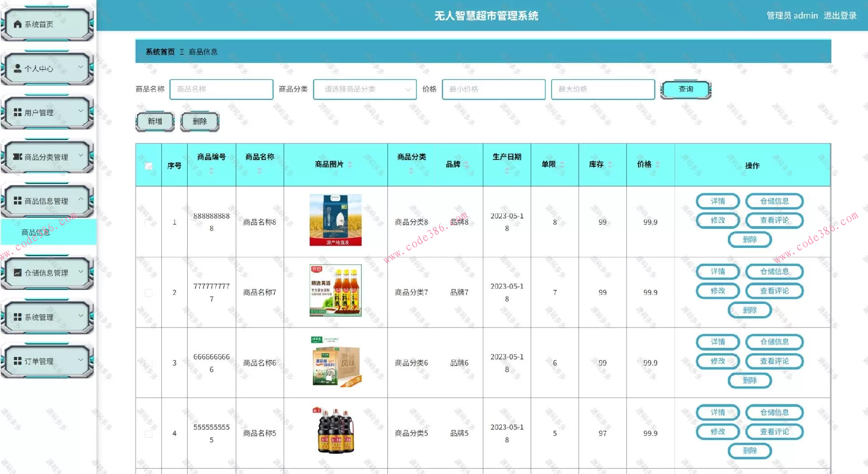
Task: Click the 仓储信息管理 chart icon
Action: 17,272
